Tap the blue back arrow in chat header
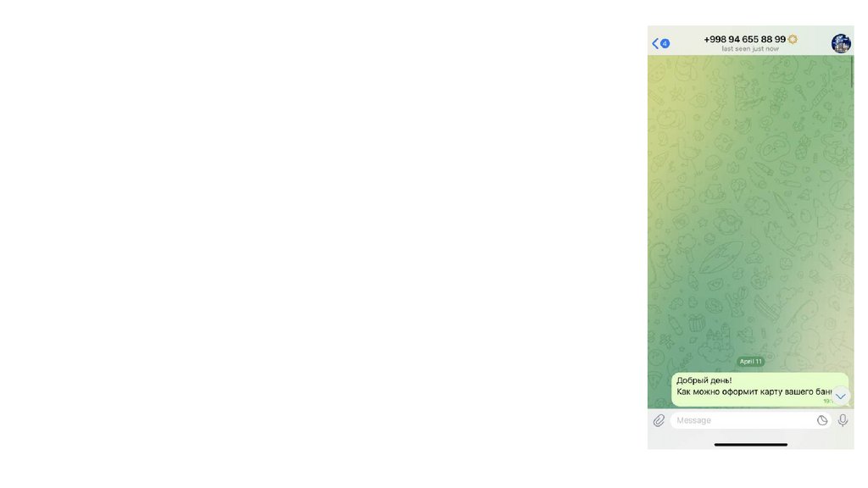Image resolution: width=868 pixels, height=488 pixels. (x=655, y=44)
